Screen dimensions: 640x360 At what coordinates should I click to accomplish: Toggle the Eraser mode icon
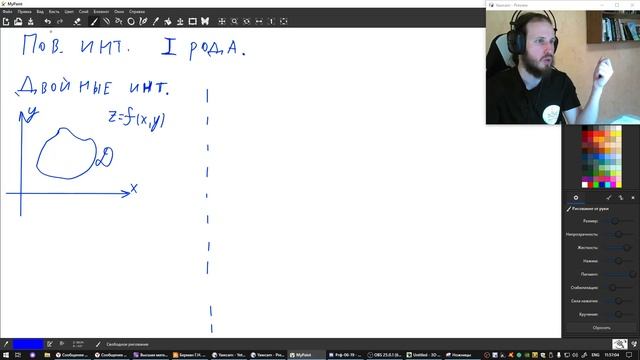click(77, 22)
